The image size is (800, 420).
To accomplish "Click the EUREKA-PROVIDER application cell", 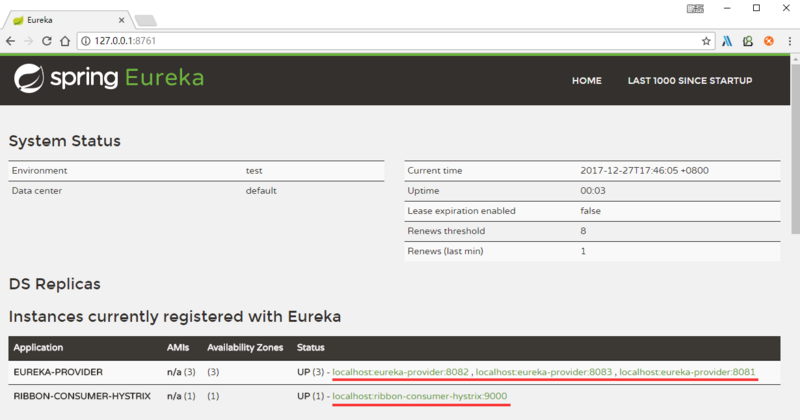I will [x=58, y=372].
